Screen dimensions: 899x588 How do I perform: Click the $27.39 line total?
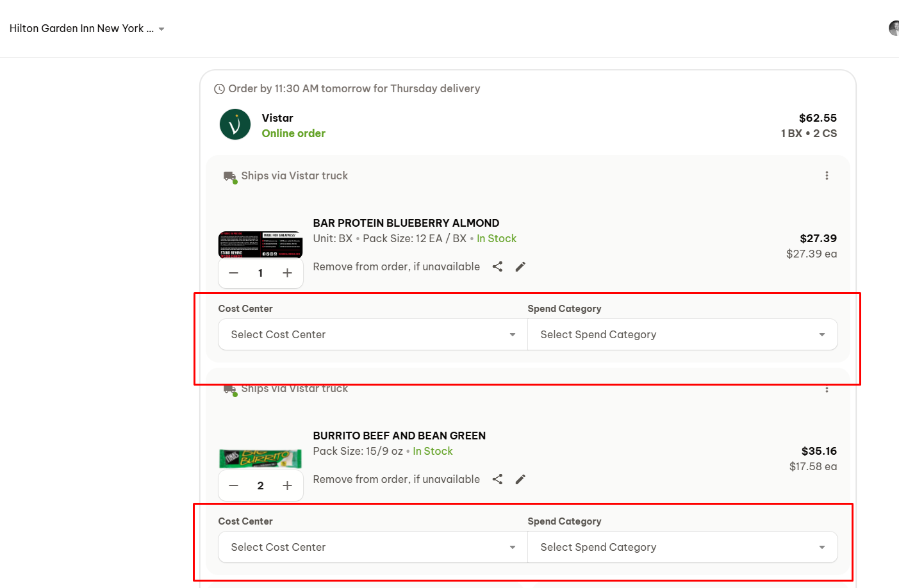[818, 238]
